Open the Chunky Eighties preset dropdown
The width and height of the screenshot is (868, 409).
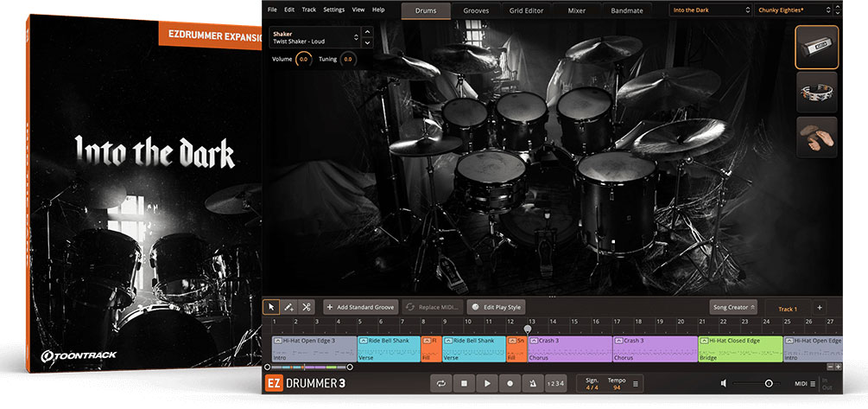[x=793, y=10]
